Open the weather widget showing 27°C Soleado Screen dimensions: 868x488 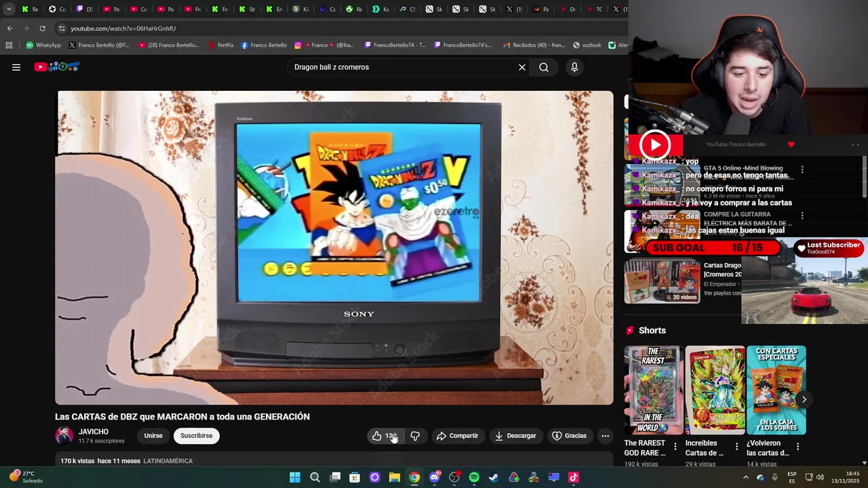(26, 477)
